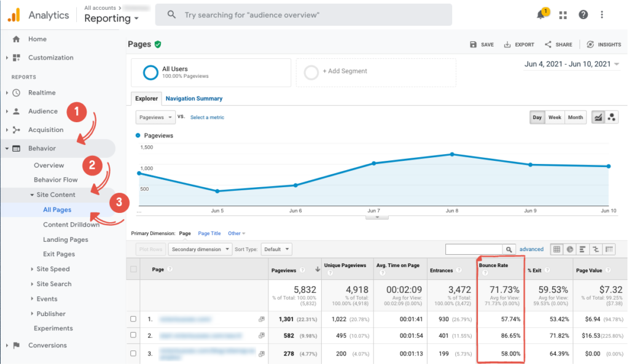This screenshot has height=364, width=629.
Task: Open Landing Pages in the sidebar
Action: tap(66, 239)
